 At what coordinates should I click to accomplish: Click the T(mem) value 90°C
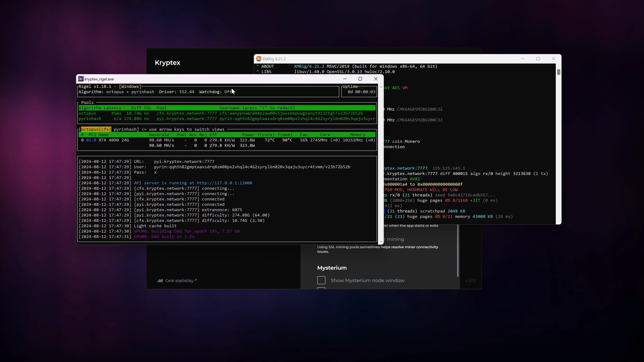tap(287, 140)
